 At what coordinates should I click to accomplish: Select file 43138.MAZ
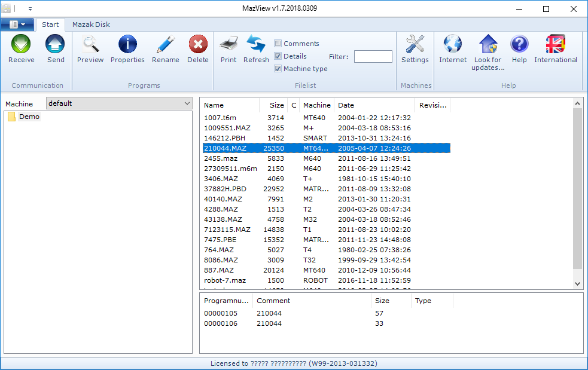pos(326,219)
